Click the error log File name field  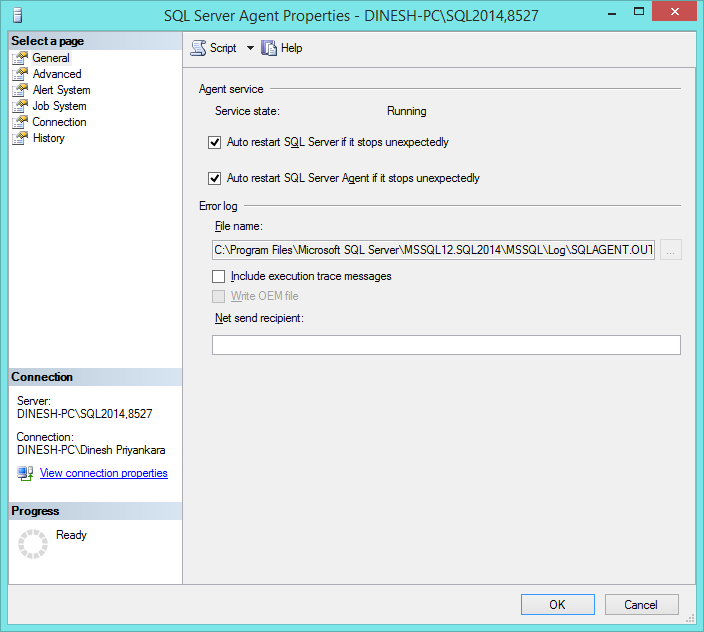coord(433,250)
